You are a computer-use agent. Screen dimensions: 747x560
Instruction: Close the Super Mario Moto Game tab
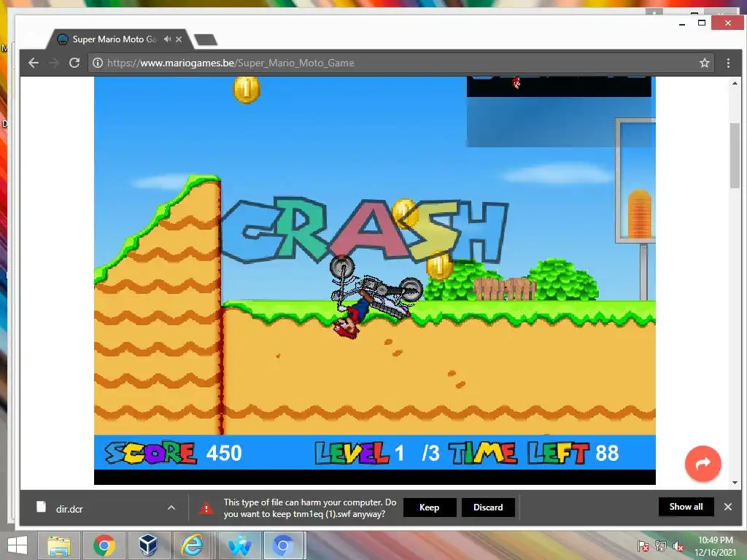(179, 39)
